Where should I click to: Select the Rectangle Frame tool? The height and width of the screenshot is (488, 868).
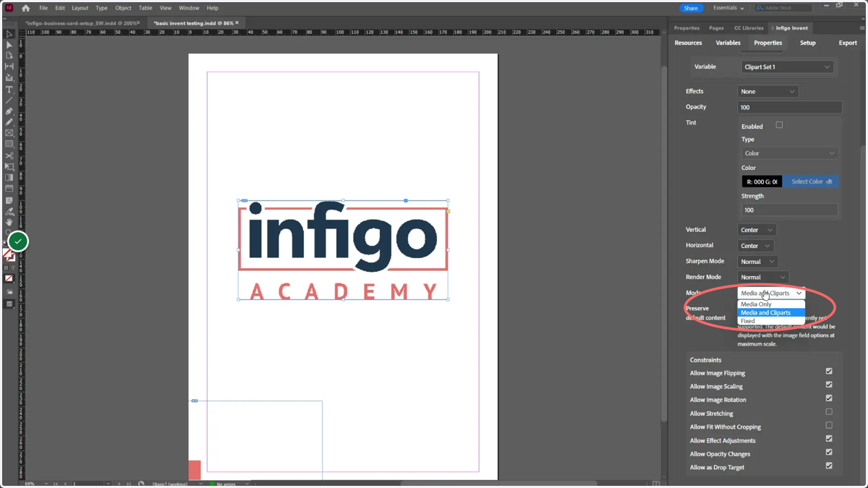(x=9, y=133)
